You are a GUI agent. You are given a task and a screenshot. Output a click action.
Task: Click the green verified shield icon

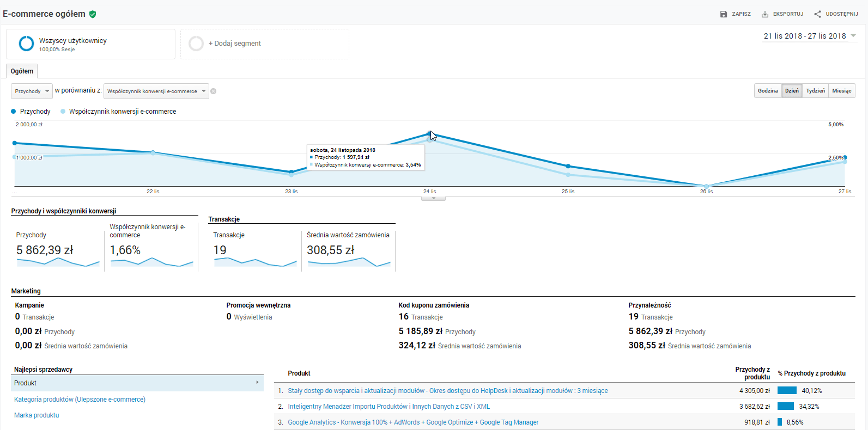point(93,14)
